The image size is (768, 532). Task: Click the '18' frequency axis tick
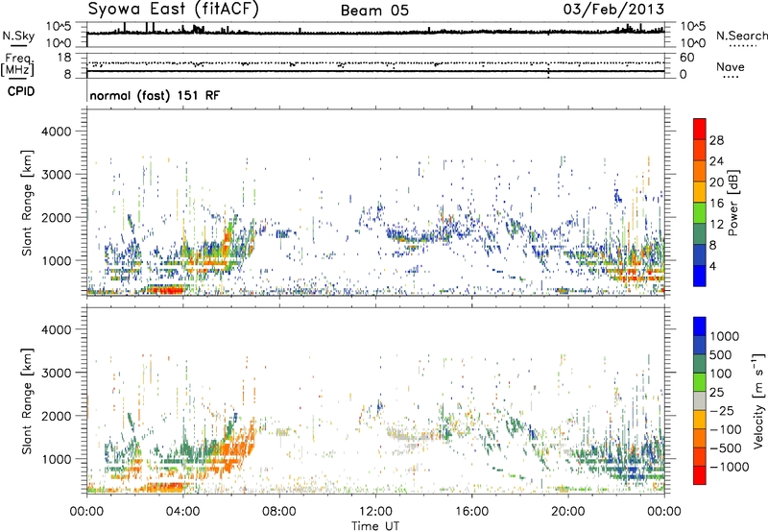coord(64,58)
